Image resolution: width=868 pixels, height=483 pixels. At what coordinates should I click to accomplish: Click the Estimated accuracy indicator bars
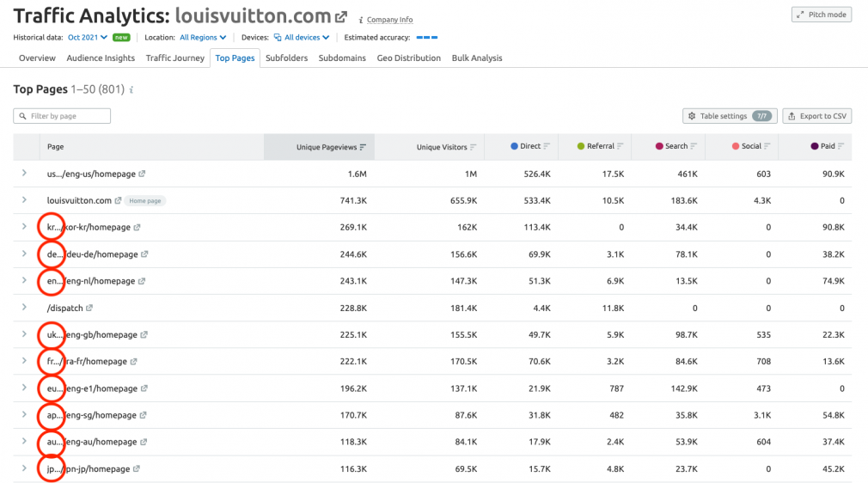pyautogui.click(x=427, y=37)
